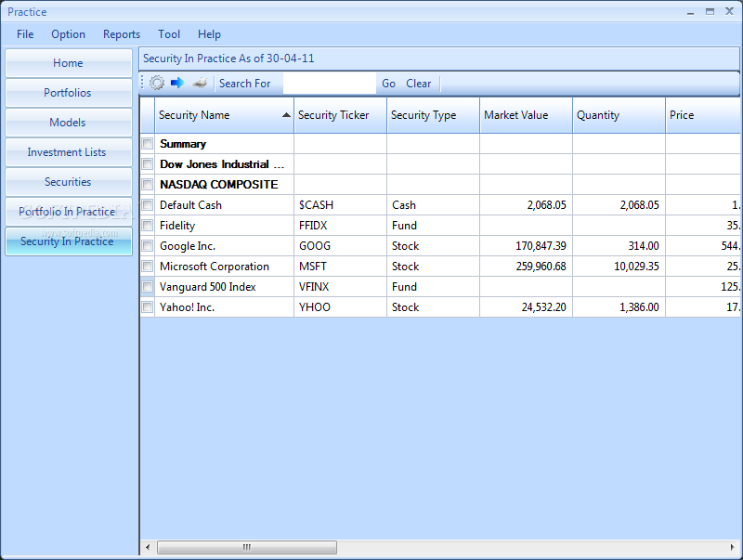Tick the Summary row checkbox
This screenshot has width=743, height=560.
[x=148, y=144]
